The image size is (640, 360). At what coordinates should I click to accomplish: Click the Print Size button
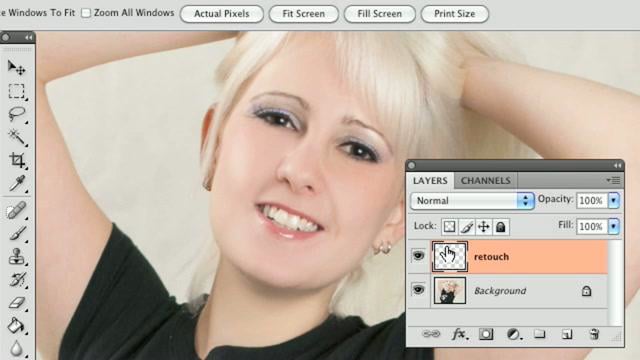click(x=455, y=14)
